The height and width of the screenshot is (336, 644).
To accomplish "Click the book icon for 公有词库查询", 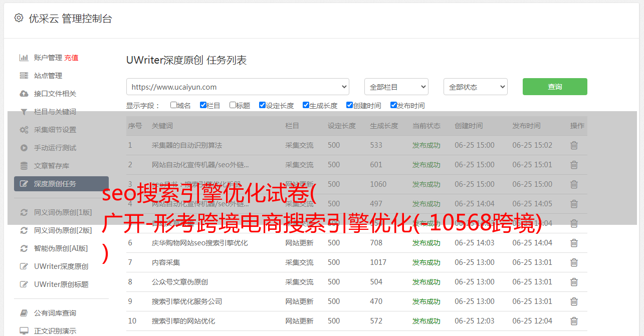I will pos(24,313).
